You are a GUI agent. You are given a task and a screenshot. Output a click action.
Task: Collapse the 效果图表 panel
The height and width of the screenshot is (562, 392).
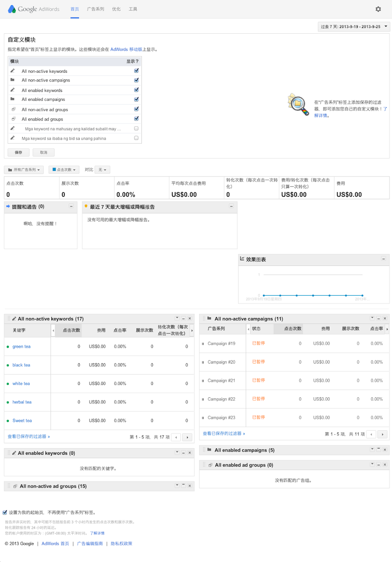[x=383, y=259]
